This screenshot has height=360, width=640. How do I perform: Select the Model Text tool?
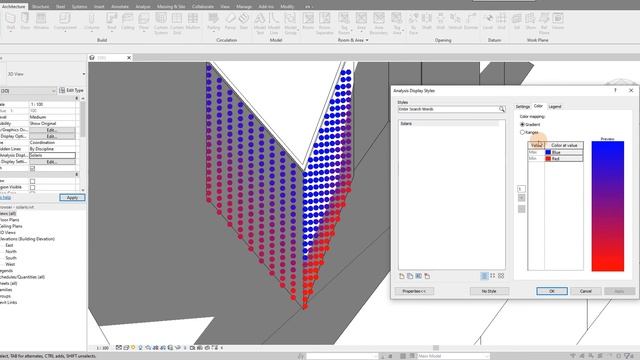[260, 23]
